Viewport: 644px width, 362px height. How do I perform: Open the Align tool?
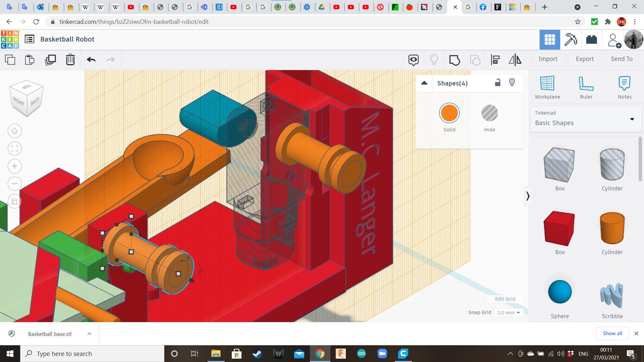click(495, 60)
